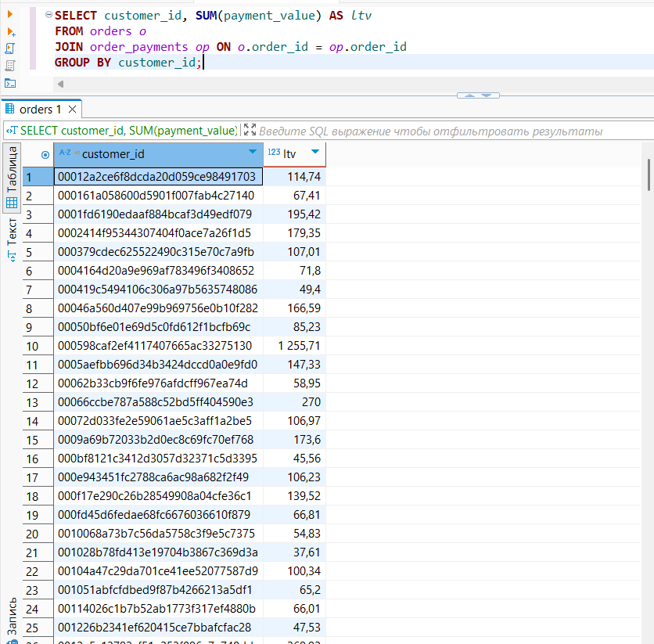
Task: Close the orders 1 result tab
Action: pos(73,110)
